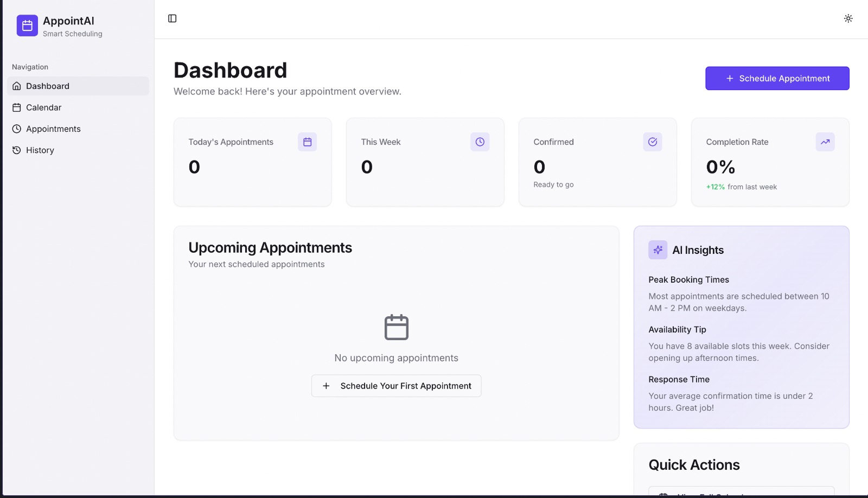
Task: Click the Quick Actions heading
Action: 694,465
